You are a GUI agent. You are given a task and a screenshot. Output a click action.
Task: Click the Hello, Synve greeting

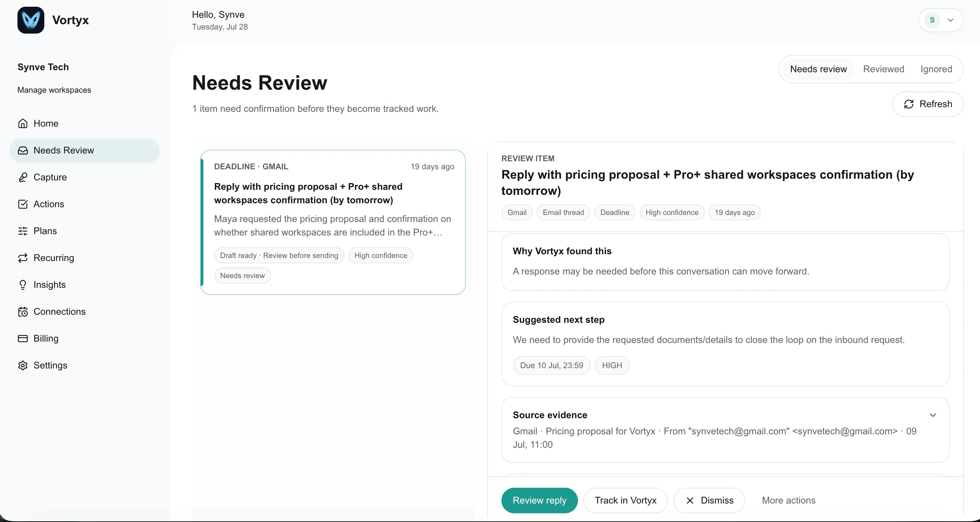tap(218, 14)
